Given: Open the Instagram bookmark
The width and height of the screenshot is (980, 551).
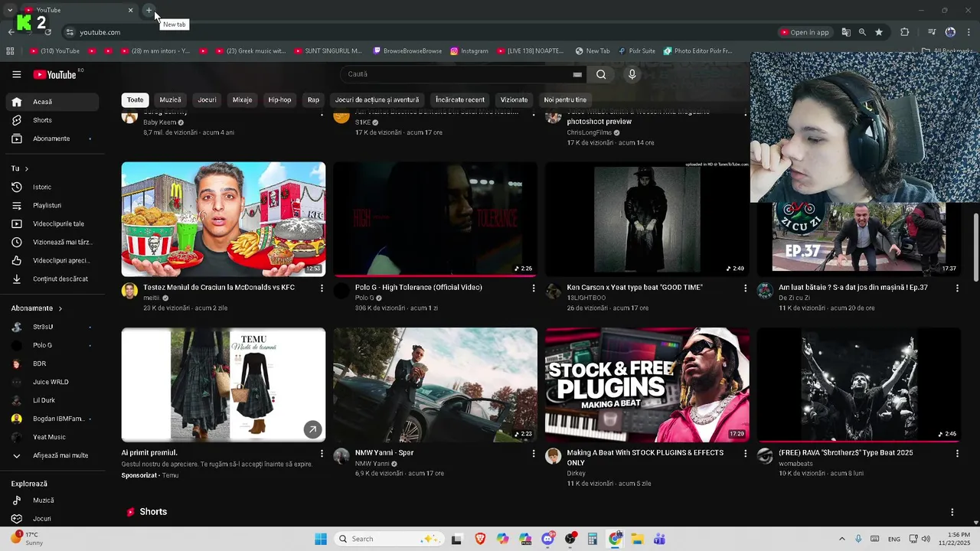Looking at the screenshot, I should (469, 51).
